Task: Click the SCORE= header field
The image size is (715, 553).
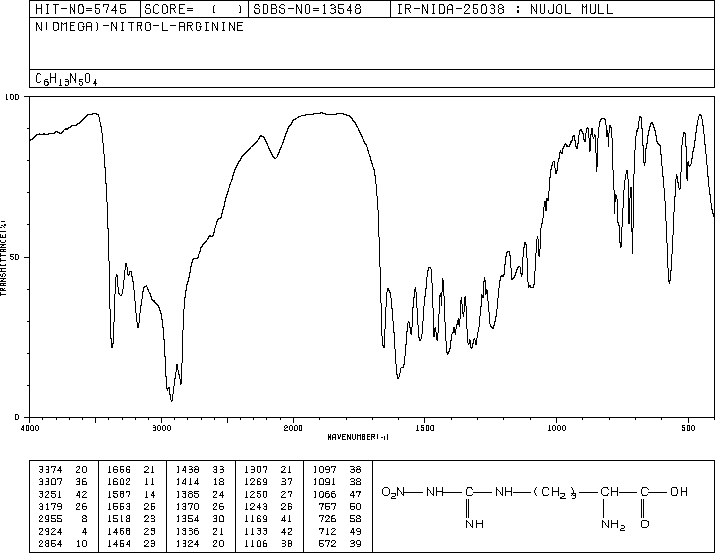Action: pyautogui.click(x=193, y=9)
